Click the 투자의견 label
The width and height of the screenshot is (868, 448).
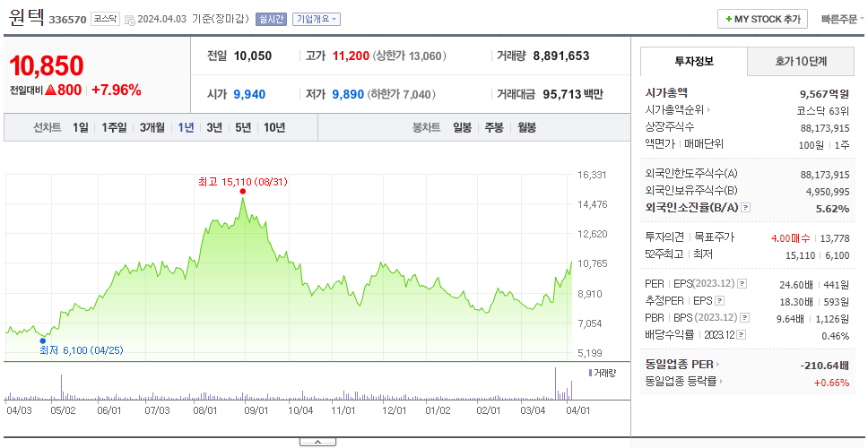tap(664, 237)
